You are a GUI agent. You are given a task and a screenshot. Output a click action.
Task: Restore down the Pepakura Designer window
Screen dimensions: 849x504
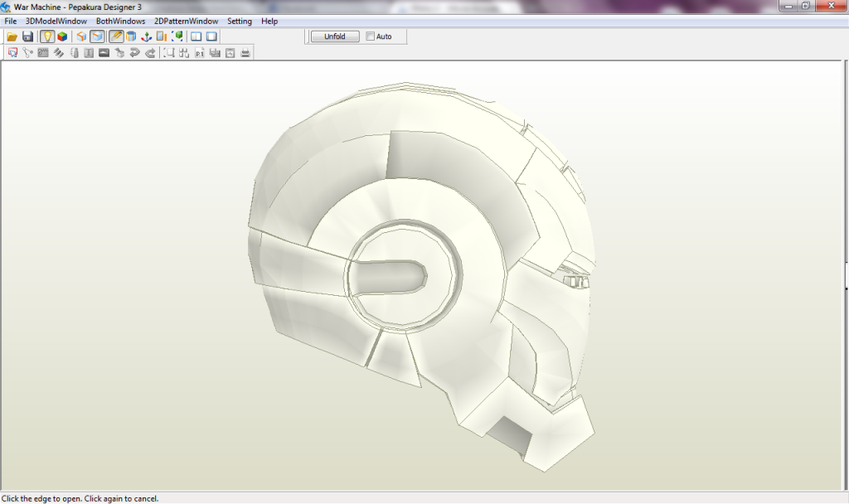click(x=806, y=6)
